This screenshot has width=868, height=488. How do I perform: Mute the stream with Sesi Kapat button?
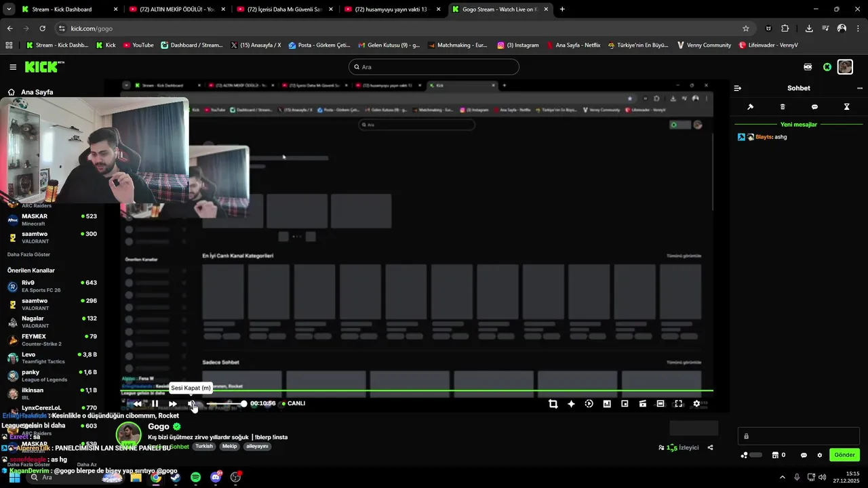[x=191, y=404]
